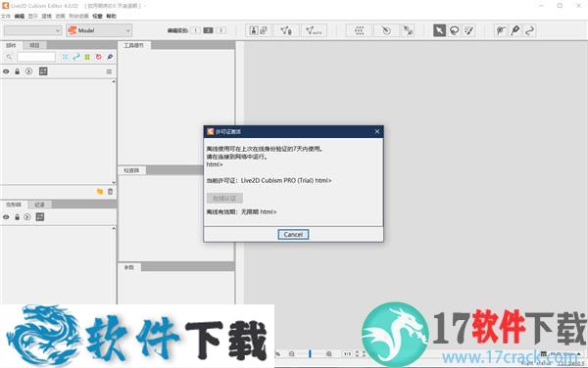Click the Cancel button in license dialog
Image resolution: width=588 pixels, height=368 pixels.
[x=293, y=234]
